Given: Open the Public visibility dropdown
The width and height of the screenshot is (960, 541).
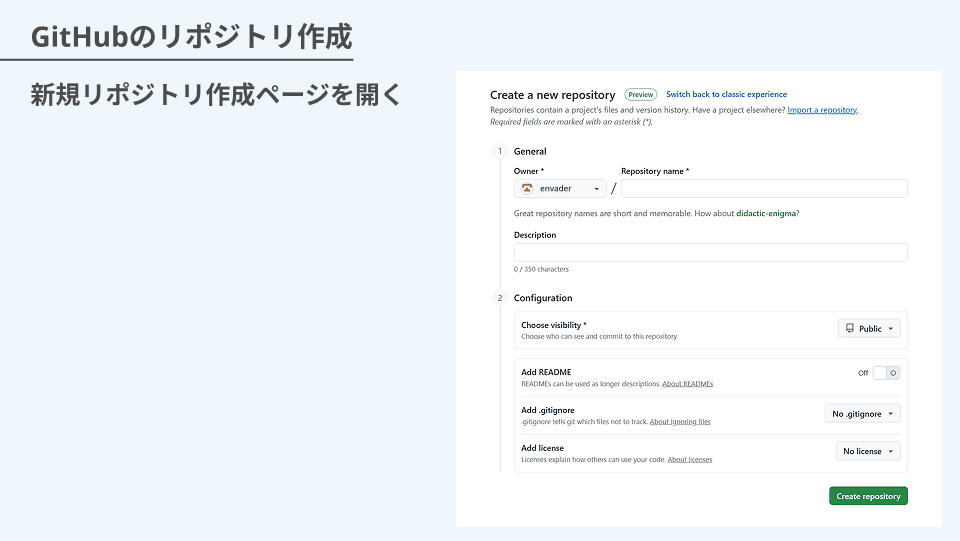Looking at the screenshot, I should tap(869, 329).
